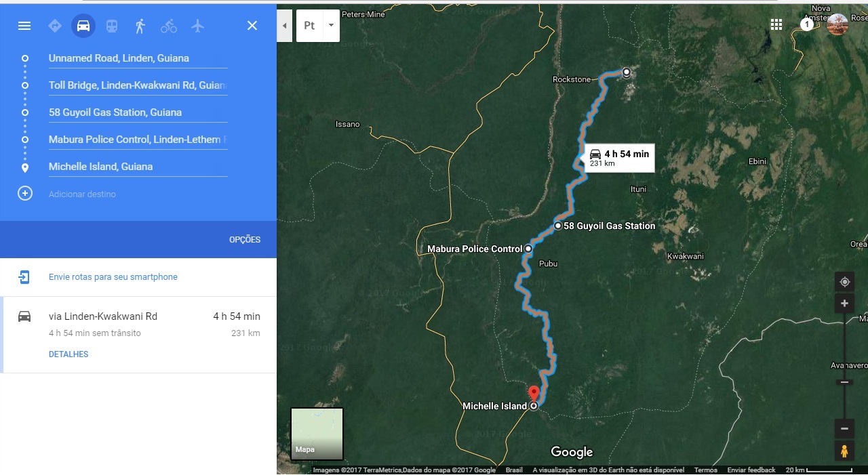This screenshot has height=475, width=868.
Task: Open the hamburger menu in directions panel
Action: click(24, 26)
